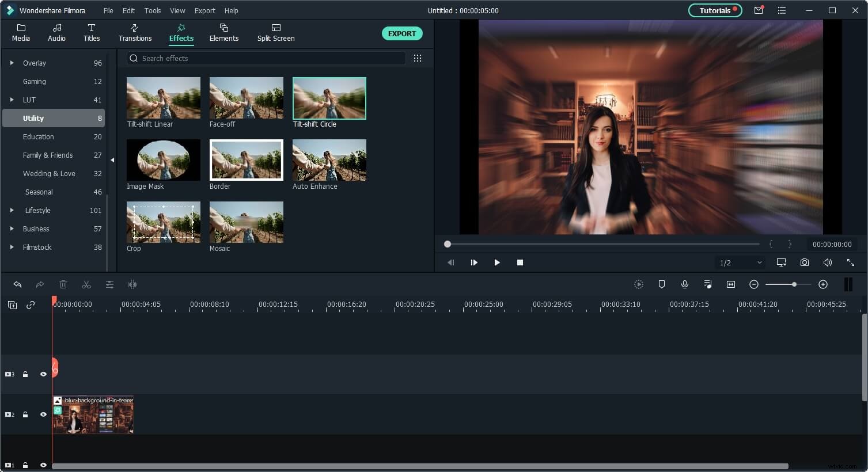Image resolution: width=868 pixels, height=472 pixels.
Task: Hide track 2 using its eye icon
Action: coord(43,414)
